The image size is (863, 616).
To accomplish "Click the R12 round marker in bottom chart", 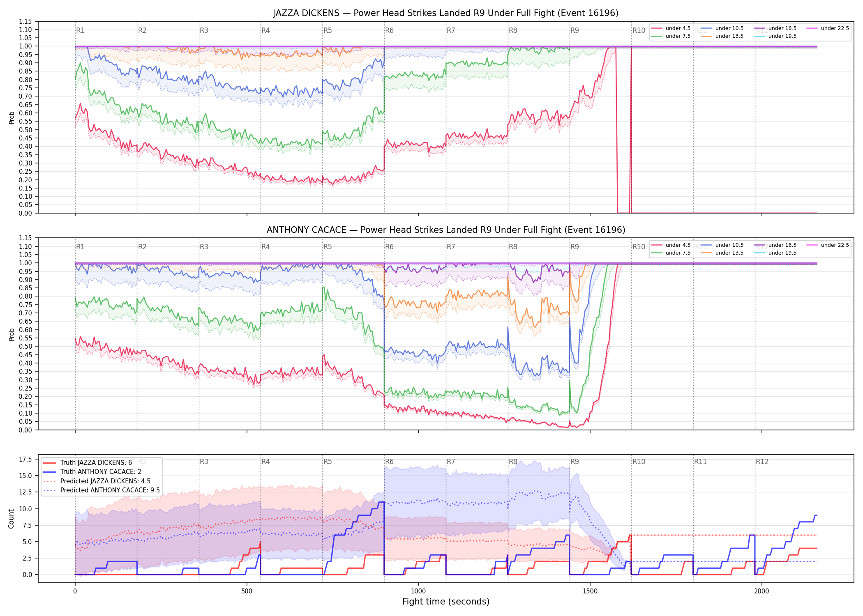I will [x=762, y=462].
